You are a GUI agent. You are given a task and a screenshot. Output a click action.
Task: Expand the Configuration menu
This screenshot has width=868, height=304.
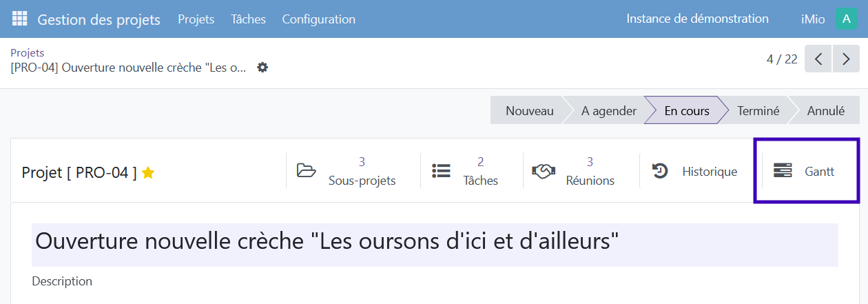click(319, 19)
